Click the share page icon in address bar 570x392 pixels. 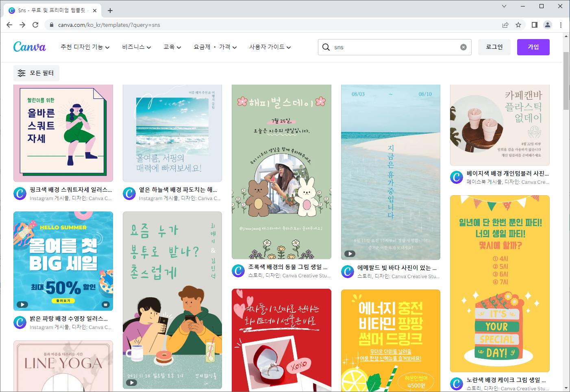click(x=505, y=25)
